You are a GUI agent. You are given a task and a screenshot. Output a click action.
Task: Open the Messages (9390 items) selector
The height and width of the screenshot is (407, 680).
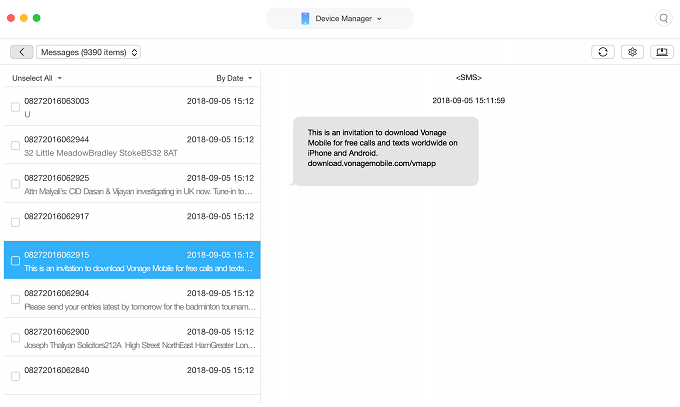click(x=88, y=52)
